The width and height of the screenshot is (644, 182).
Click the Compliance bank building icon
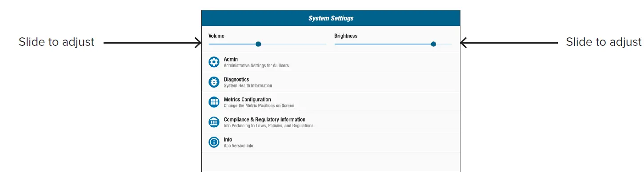214,122
